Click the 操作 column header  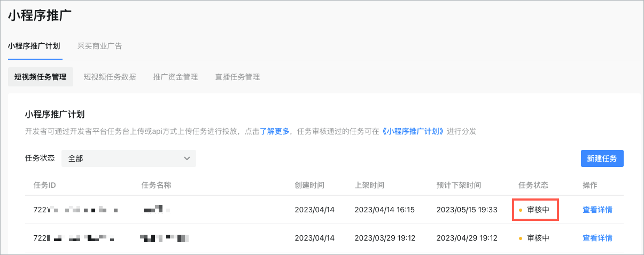click(x=589, y=185)
